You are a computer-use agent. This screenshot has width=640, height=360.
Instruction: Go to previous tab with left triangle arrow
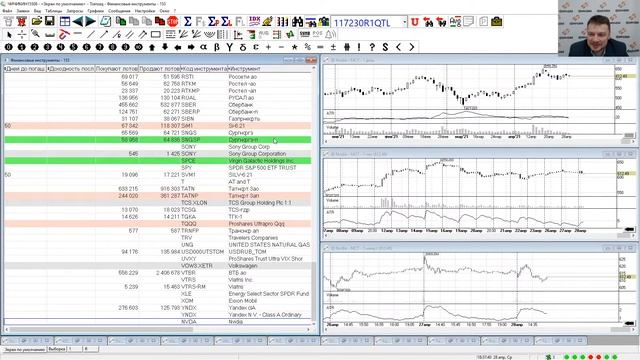pyautogui.click(x=78, y=21)
